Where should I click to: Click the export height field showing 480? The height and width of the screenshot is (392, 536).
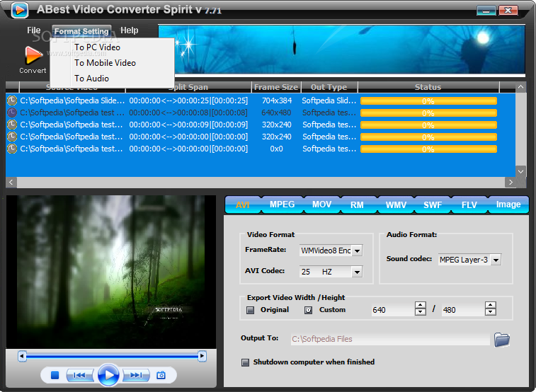[x=463, y=310]
